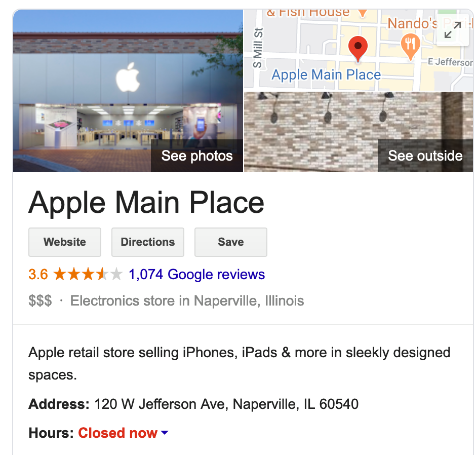Click Nando's restaurant fork-and-knife marker
The width and height of the screenshot is (476, 455).
pyautogui.click(x=411, y=44)
